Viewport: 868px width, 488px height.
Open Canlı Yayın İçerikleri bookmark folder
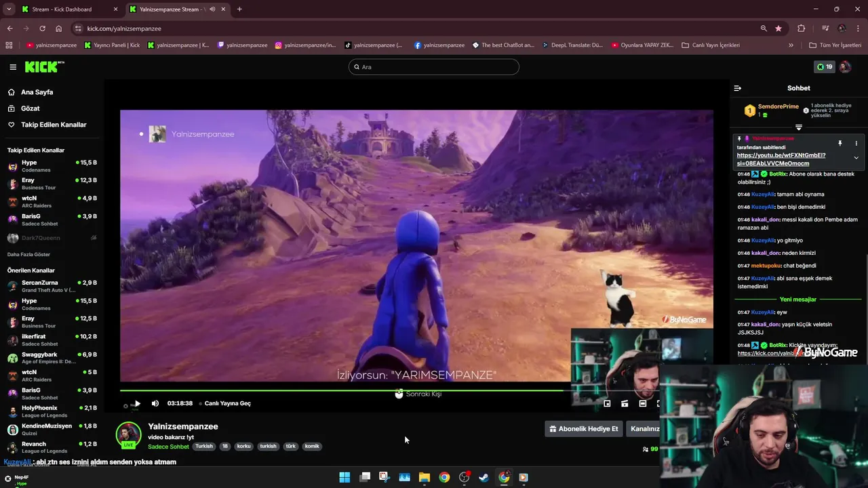click(711, 45)
